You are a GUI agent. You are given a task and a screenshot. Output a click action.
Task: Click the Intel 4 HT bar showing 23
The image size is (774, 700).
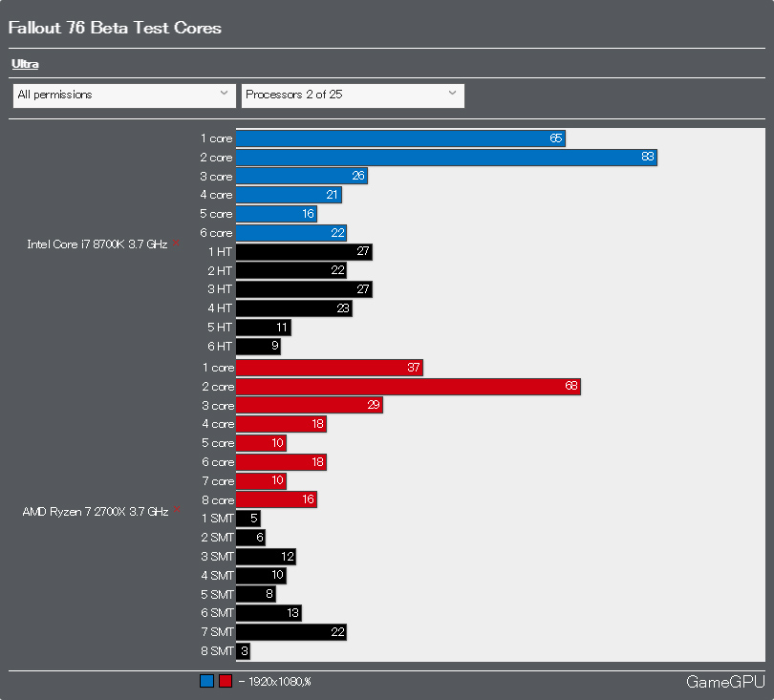(294, 308)
